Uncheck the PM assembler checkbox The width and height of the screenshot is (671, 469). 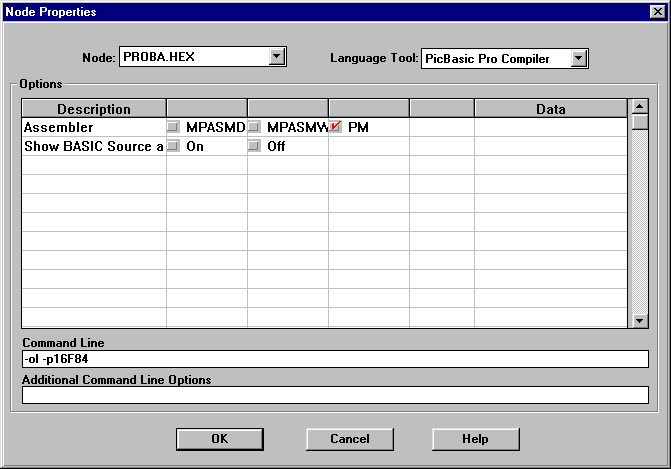[x=336, y=127]
